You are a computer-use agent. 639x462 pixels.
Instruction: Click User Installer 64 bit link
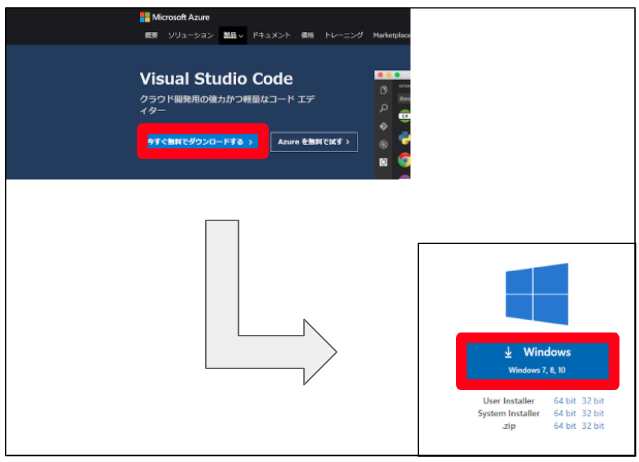point(564,401)
